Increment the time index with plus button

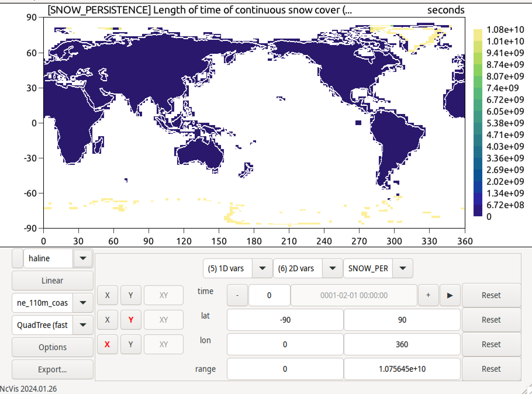(x=428, y=295)
